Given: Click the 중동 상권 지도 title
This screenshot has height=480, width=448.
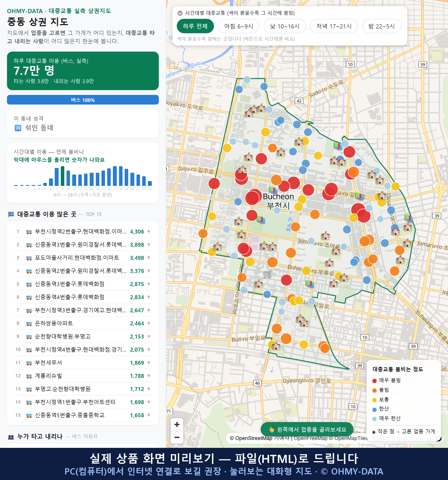Looking at the screenshot, I should click(x=38, y=22).
